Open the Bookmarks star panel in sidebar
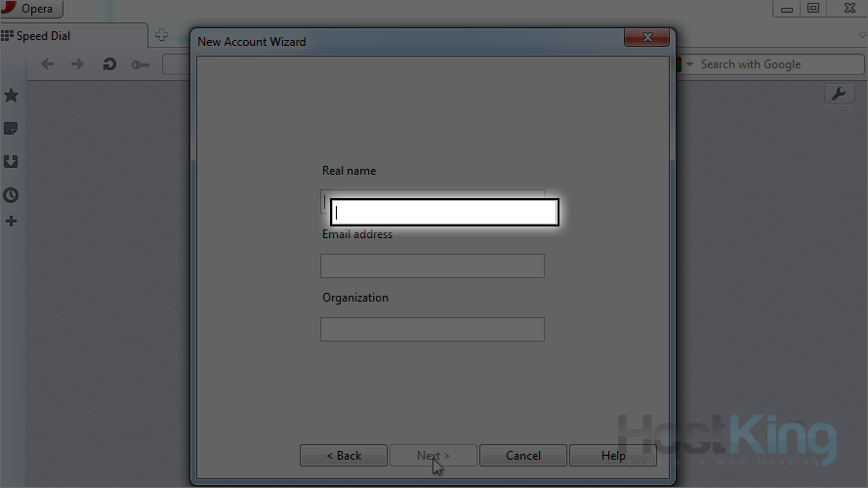 [12, 96]
